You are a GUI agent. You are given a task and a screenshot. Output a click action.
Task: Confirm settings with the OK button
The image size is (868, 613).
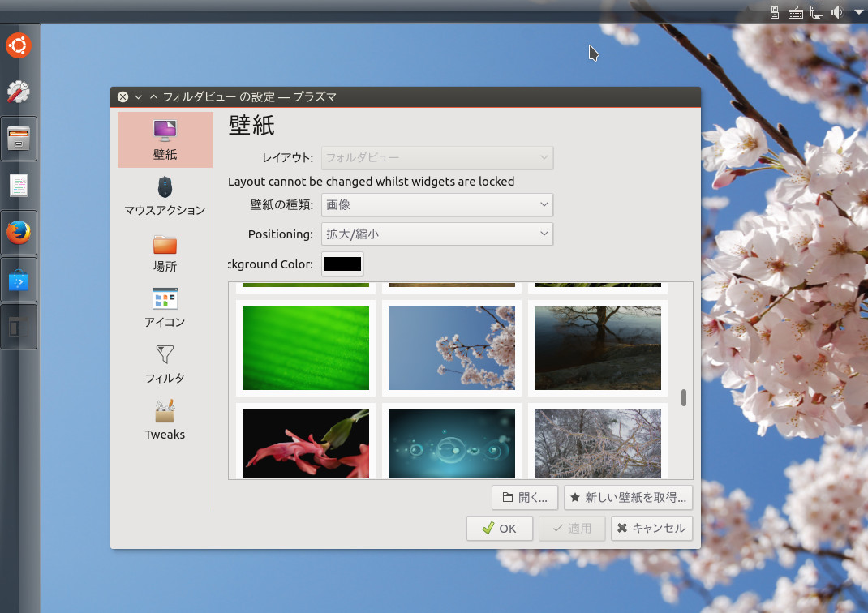(499, 528)
